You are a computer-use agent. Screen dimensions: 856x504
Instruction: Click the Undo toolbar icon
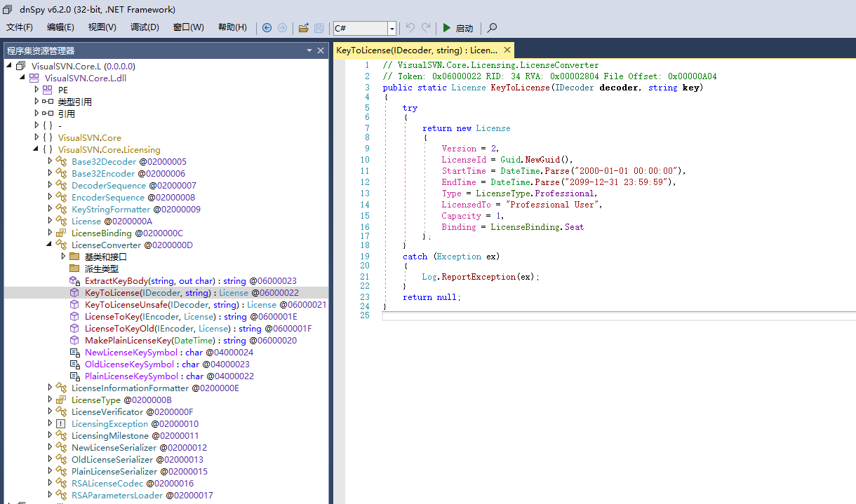[x=410, y=28]
